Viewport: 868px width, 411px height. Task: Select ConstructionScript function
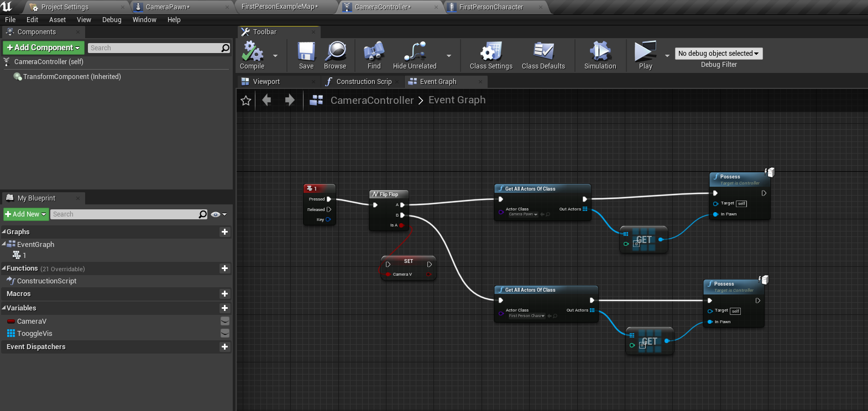click(46, 281)
